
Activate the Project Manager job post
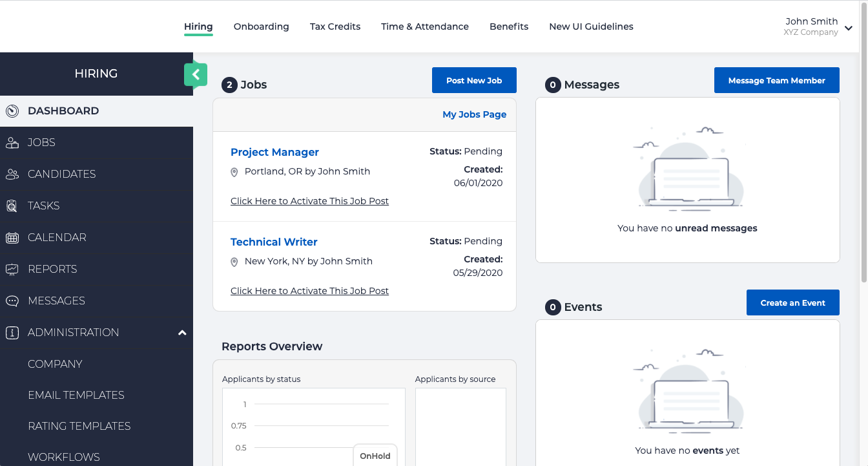tap(309, 201)
